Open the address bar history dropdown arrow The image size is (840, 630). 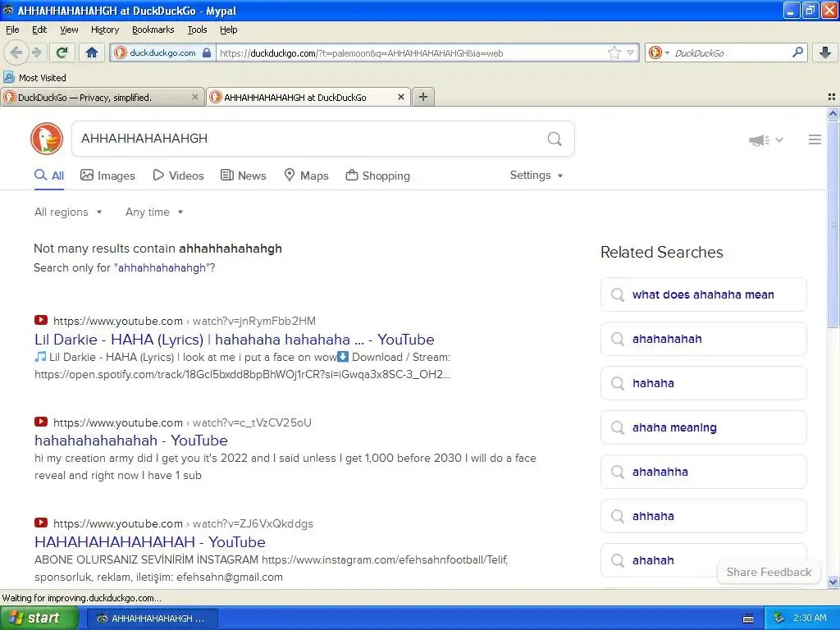pyautogui.click(x=631, y=52)
